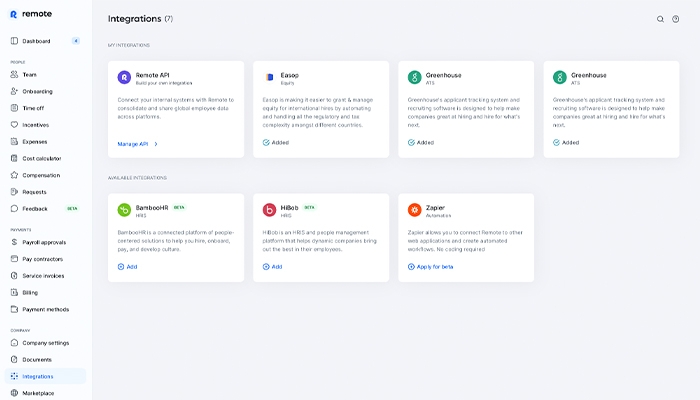
Task: Click the Added status on Easop card
Action: [x=276, y=142]
